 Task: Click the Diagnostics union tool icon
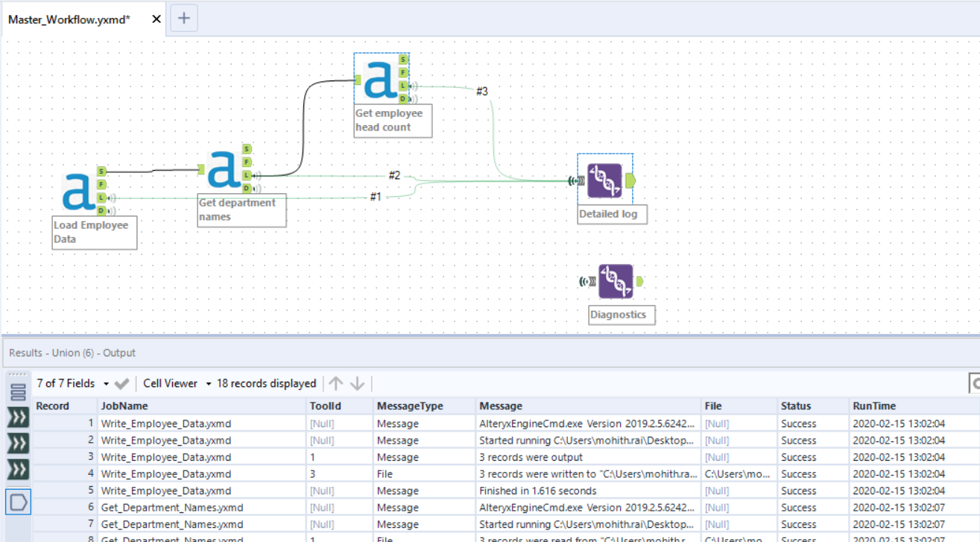coord(616,282)
